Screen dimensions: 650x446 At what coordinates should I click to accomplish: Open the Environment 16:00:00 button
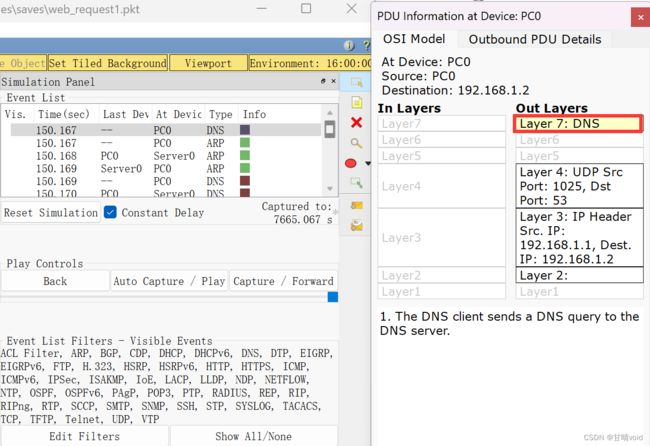click(x=310, y=63)
